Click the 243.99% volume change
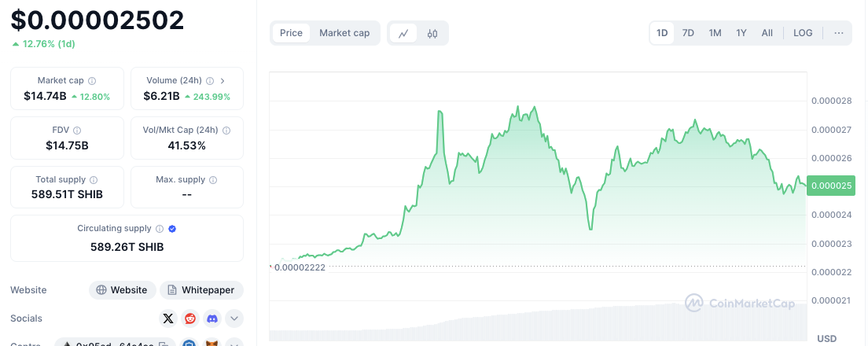This screenshot has width=868, height=346. [208, 97]
